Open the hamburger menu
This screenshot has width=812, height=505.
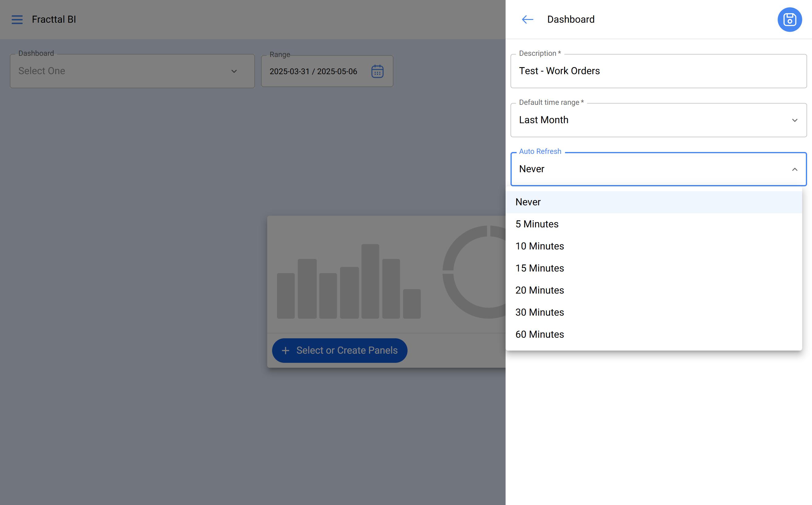coord(17,19)
